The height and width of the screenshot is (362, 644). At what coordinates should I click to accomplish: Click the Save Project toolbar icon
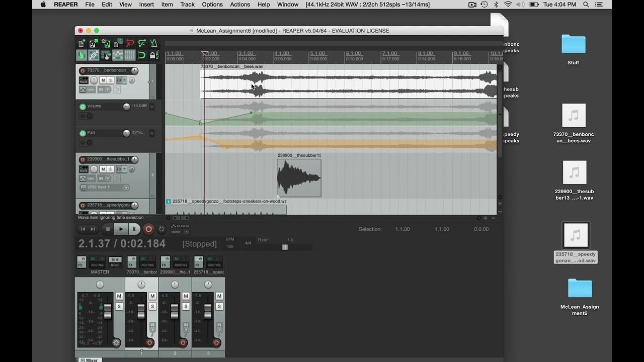click(106, 43)
